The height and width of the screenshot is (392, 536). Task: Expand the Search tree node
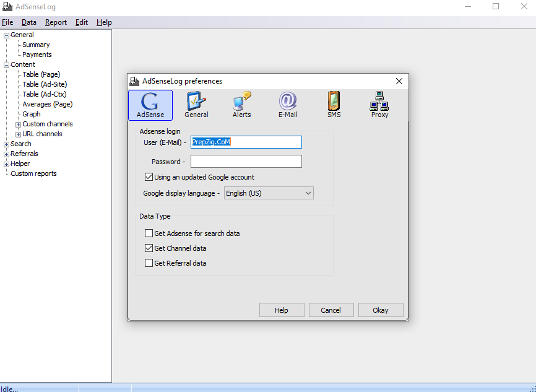point(6,144)
